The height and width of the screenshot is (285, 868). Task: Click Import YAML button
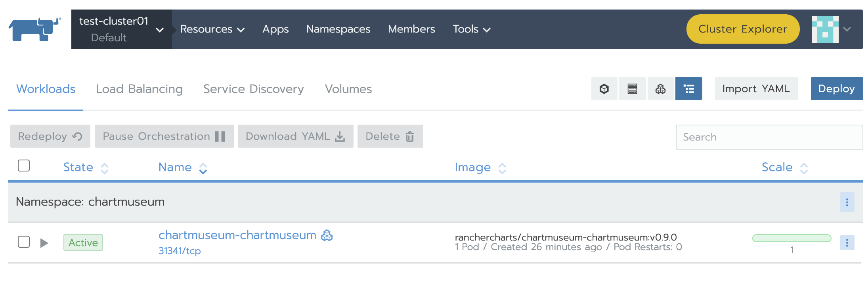click(756, 89)
